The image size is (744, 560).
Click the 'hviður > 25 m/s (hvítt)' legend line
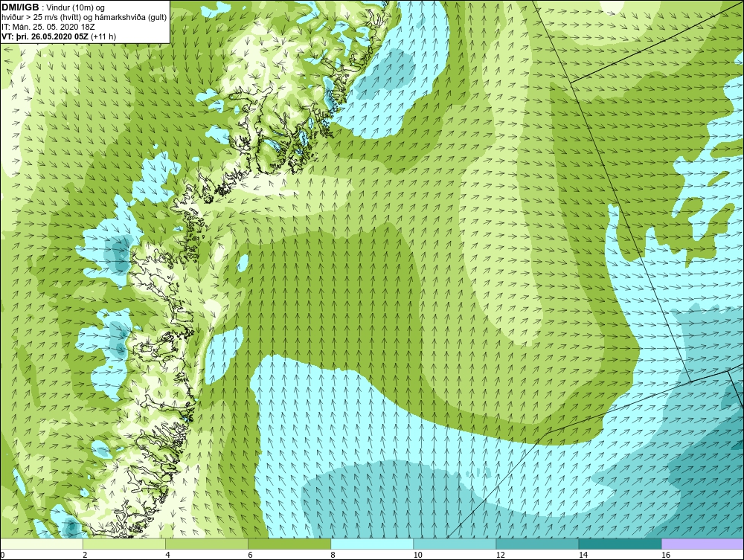pyautogui.click(x=83, y=18)
